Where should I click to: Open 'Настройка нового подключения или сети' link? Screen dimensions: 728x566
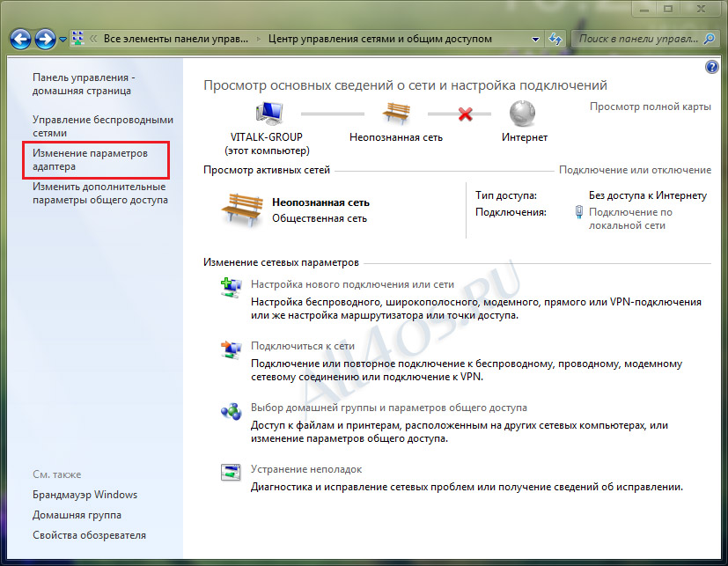tap(352, 284)
